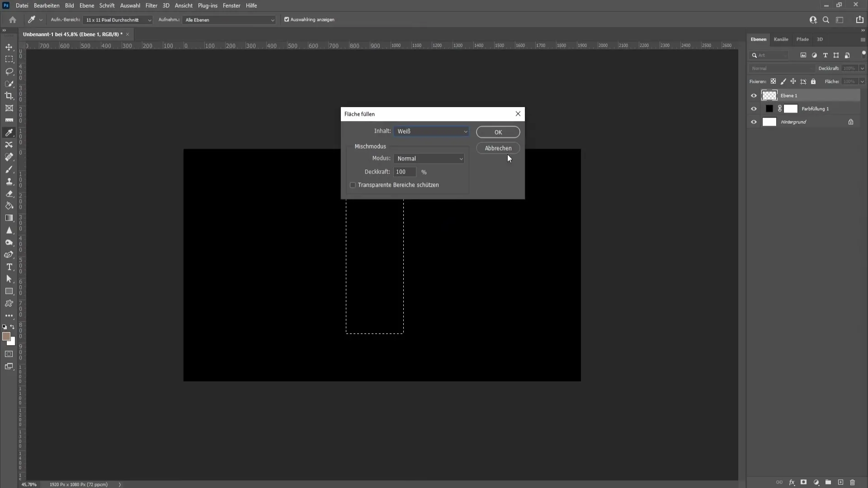Select the Marquee selection tool
This screenshot has width=868, height=488.
click(9, 59)
